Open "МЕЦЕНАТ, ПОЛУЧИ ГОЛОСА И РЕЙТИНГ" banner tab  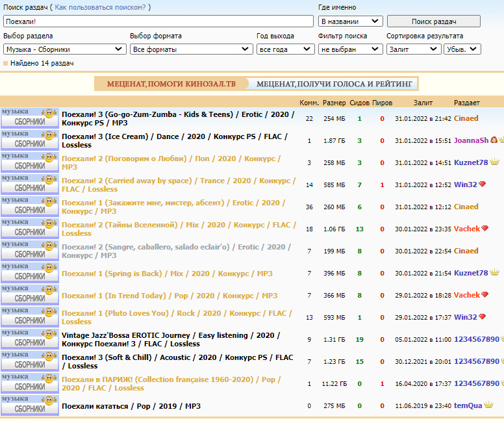[x=334, y=84]
